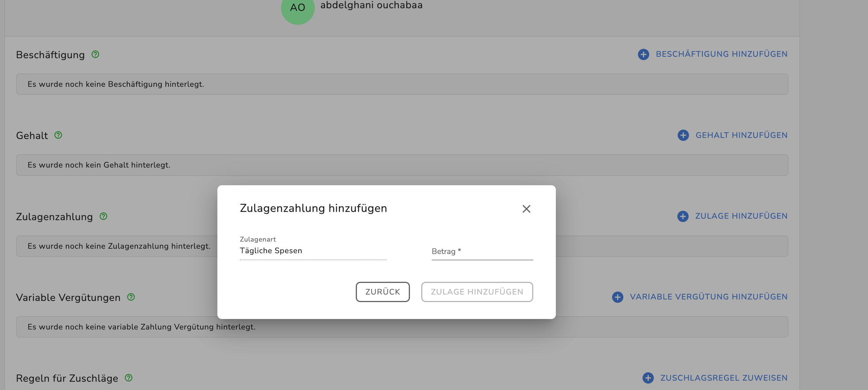This screenshot has height=390, width=868.
Task: Click plus icon beside Zulage hinzufügen on page
Action: pyautogui.click(x=683, y=216)
